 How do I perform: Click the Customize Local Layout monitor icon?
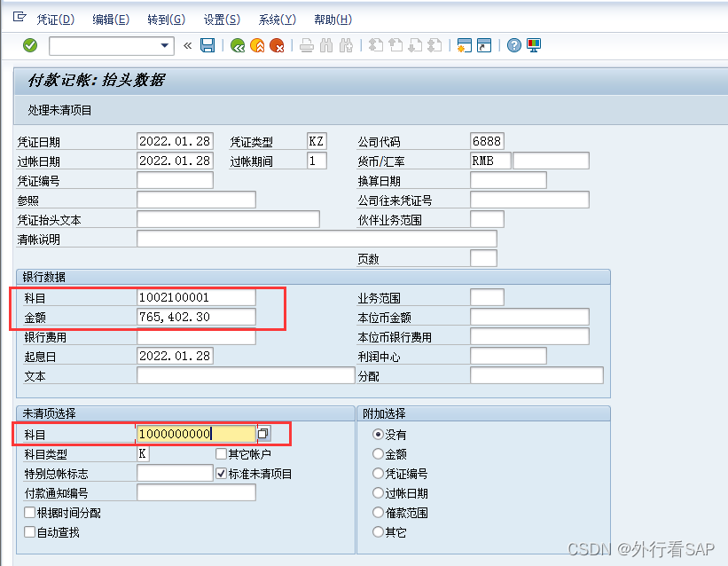(534, 45)
